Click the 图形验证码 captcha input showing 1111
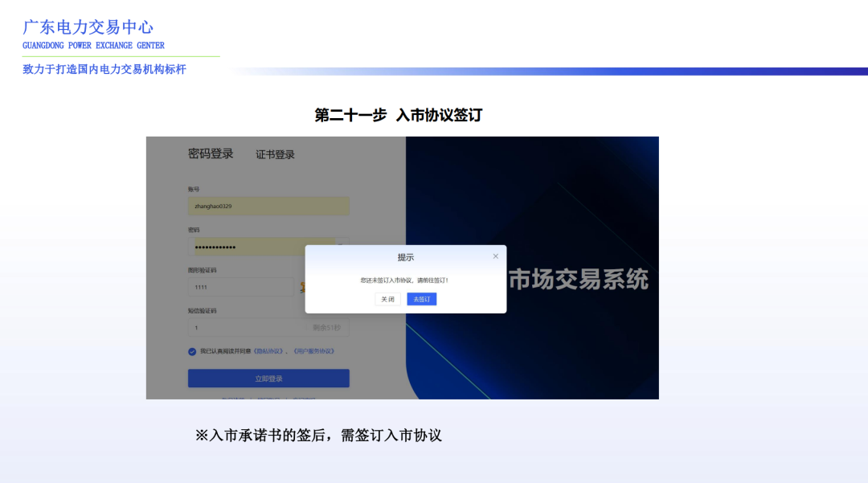 [241, 287]
